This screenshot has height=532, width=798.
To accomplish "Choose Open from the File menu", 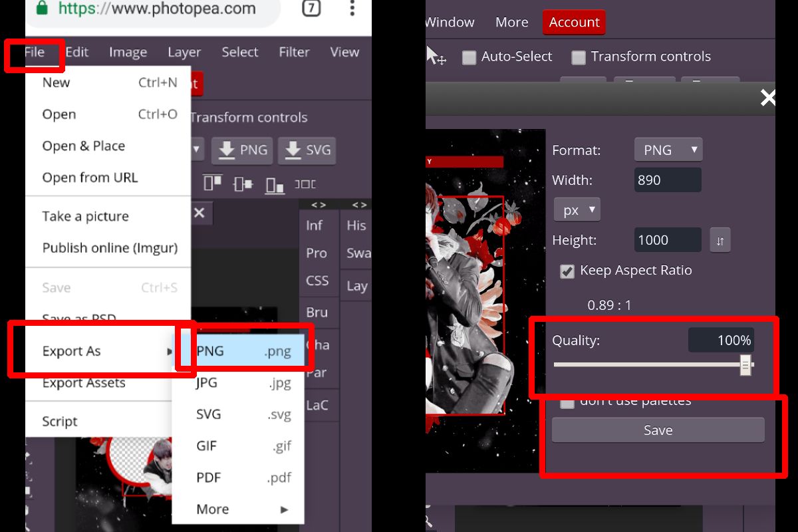I will pyautogui.click(x=108, y=114).
